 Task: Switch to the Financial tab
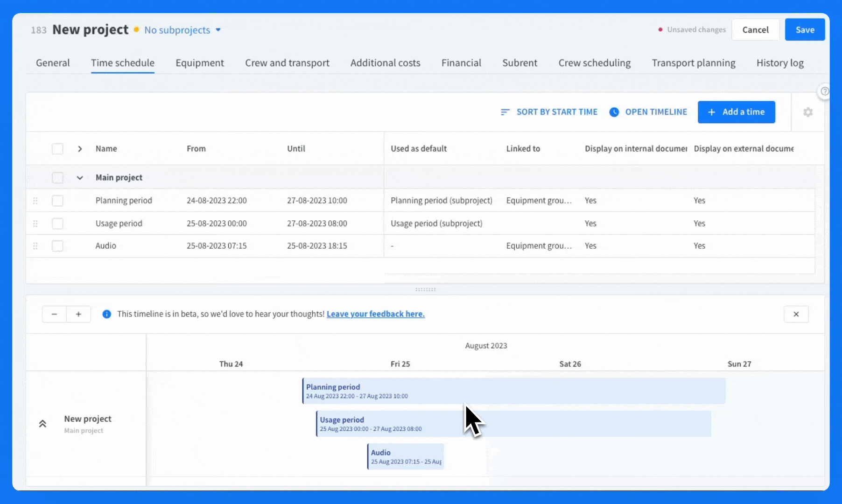(x=461, y=63)
